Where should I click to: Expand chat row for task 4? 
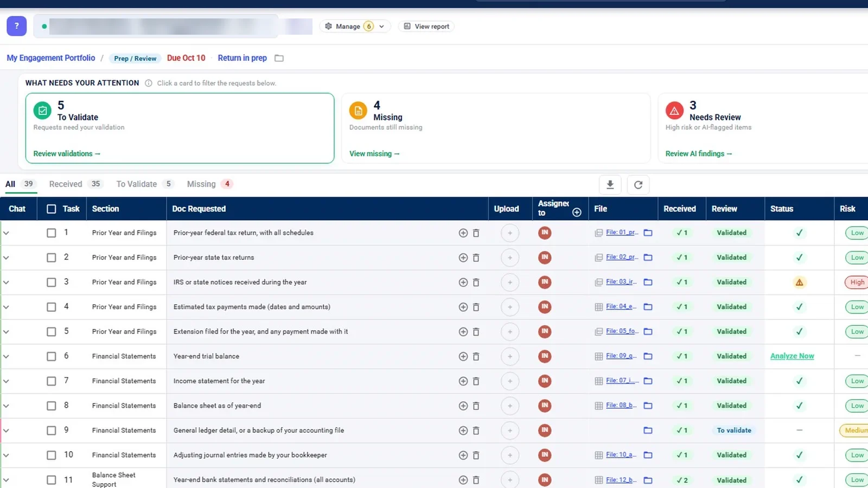pos(6,307)
